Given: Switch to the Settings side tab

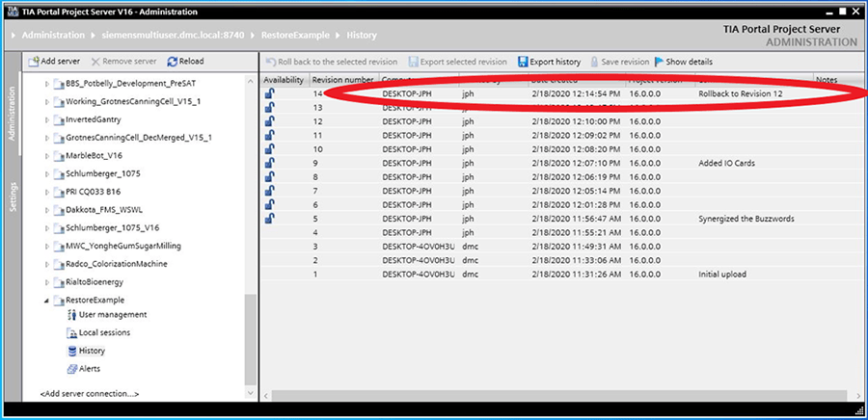Looking at the screenshot, I should 13,197.
